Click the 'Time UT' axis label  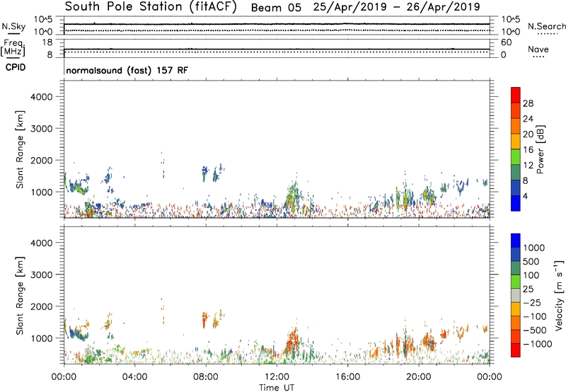point(277,388)
